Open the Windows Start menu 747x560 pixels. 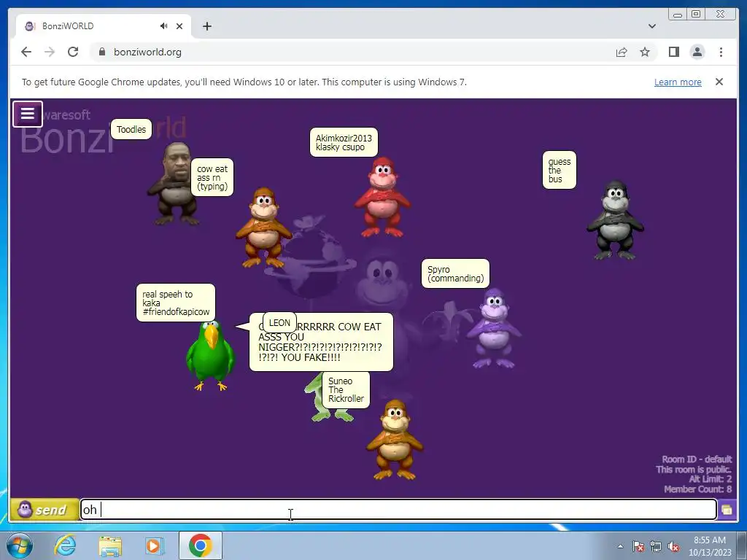coord(19,545)
